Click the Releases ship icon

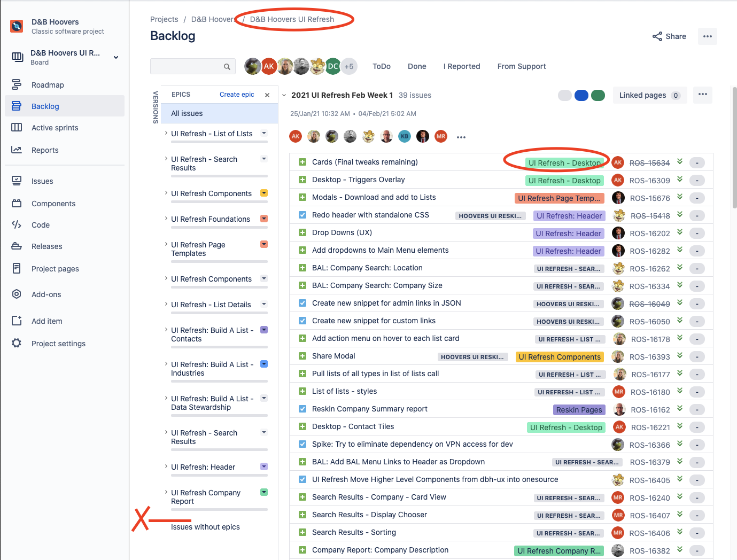(x=17, y=246)
